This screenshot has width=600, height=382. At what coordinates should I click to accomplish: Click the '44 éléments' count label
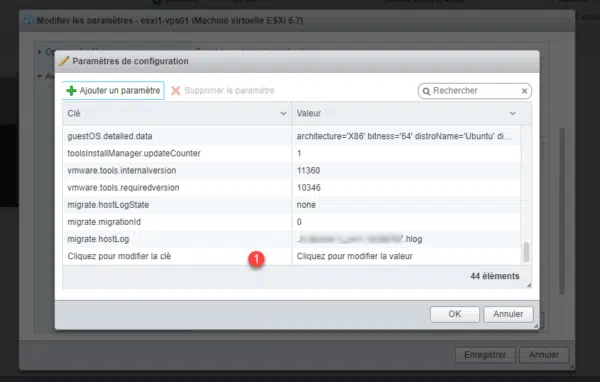pyautogui.click(x=495, y=276)
